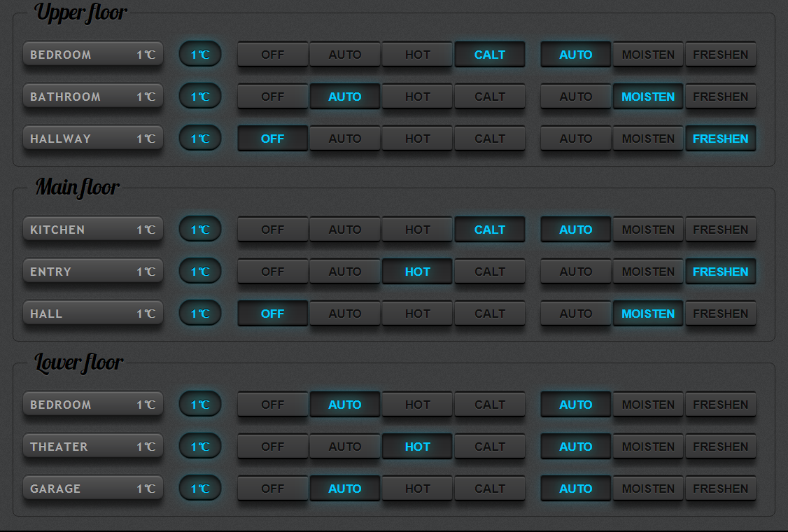Set Bathroom to HOT mode
Image resolution: width=788 pixels, height=532 pixels.
[x=417, y=96]
